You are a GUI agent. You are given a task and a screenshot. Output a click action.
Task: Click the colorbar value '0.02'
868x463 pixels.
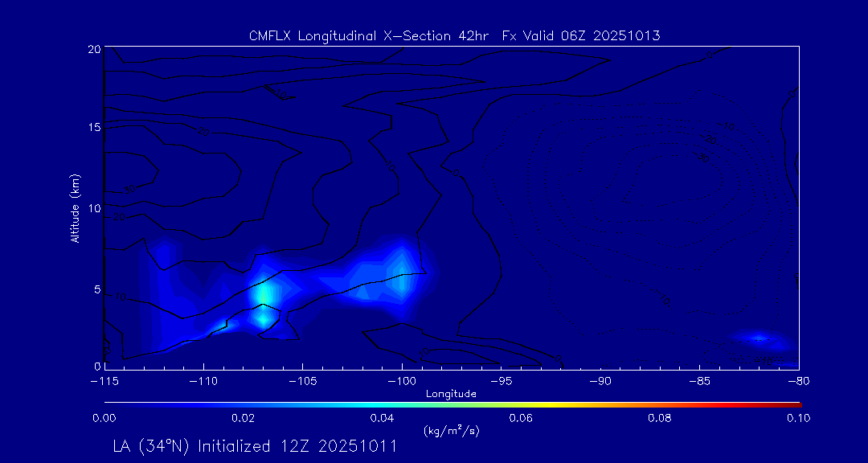click(243, 418)
